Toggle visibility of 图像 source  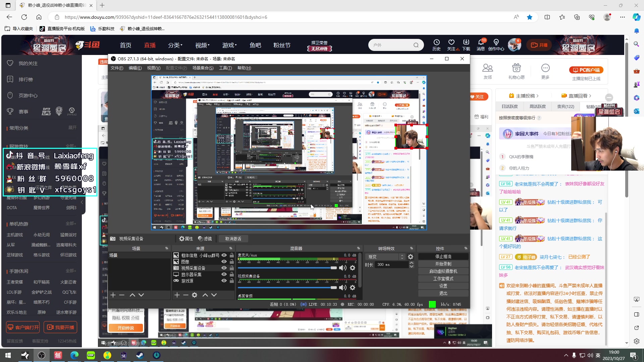point(224,262)
